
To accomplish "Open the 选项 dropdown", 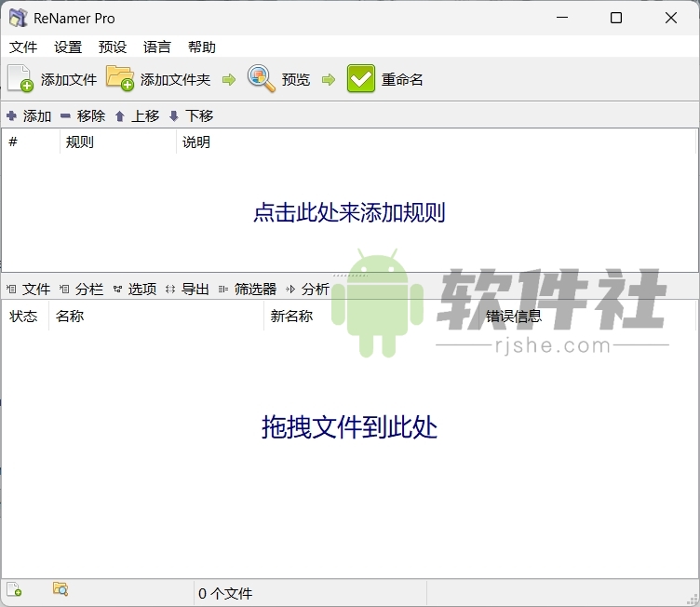I will click(142, 289).
